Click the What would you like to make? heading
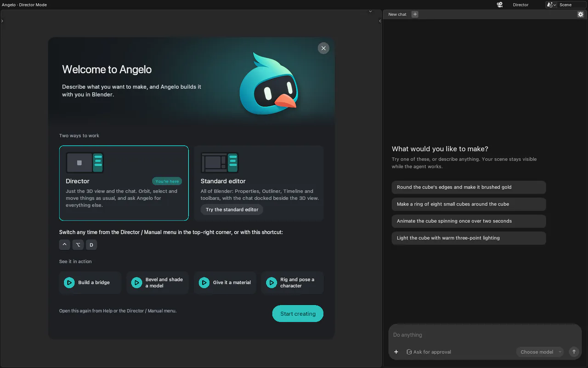This screenshot has width=588, height=368. click(440, 149)
